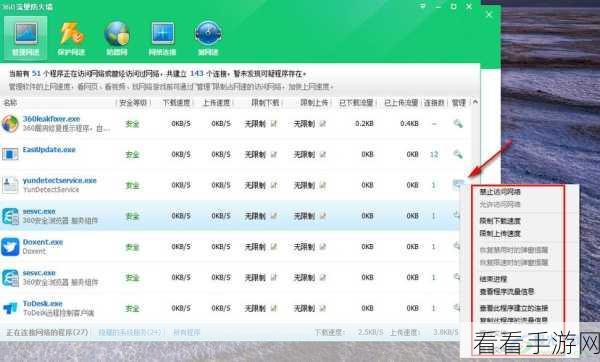Edit upload limit for yundetectservice.exe
The width and height of the screenshot is (600, 362).
point(323,185)
